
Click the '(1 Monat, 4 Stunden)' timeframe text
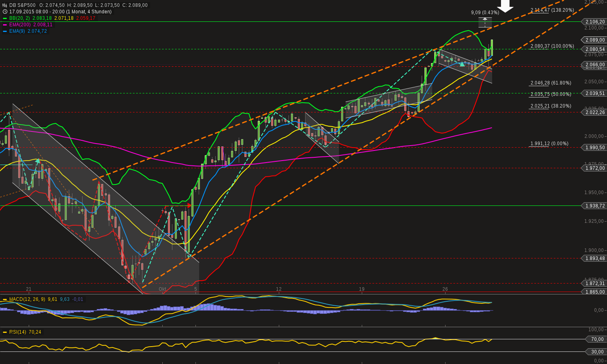[x=89, y=12]
